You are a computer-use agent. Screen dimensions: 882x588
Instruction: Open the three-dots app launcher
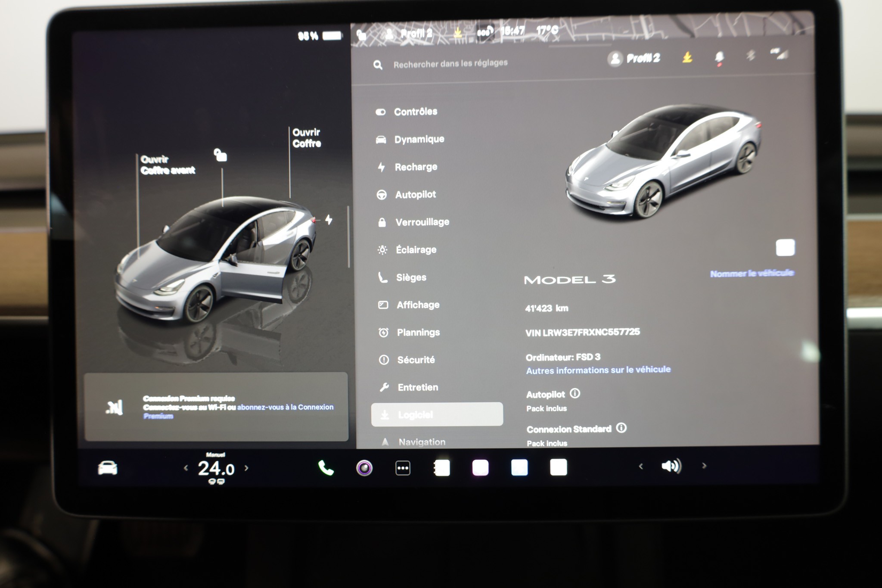[403, 468]
